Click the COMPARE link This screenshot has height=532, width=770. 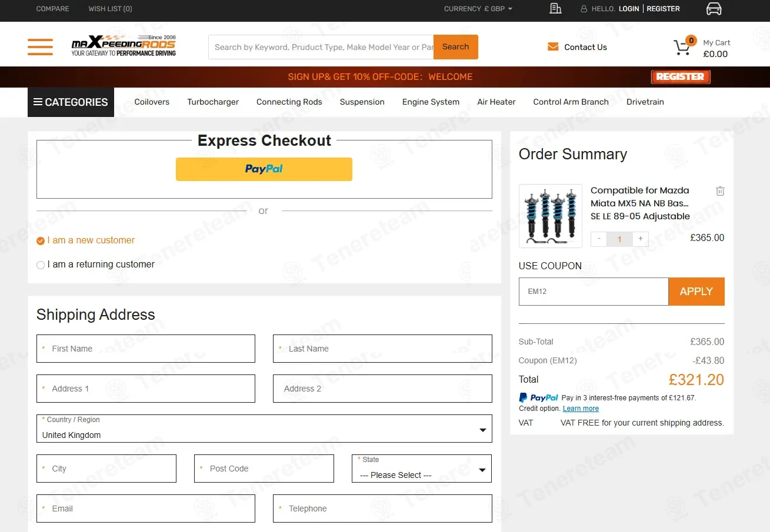[52, 9]
